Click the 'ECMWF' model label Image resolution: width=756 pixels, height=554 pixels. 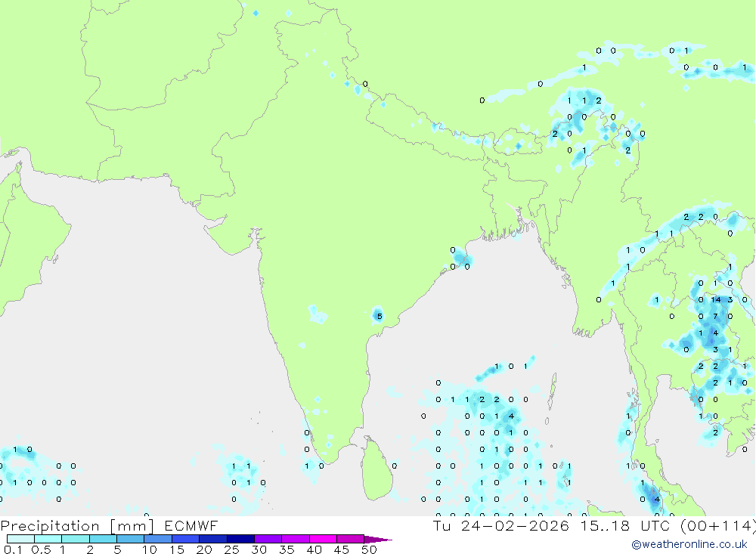coord(191,526)
